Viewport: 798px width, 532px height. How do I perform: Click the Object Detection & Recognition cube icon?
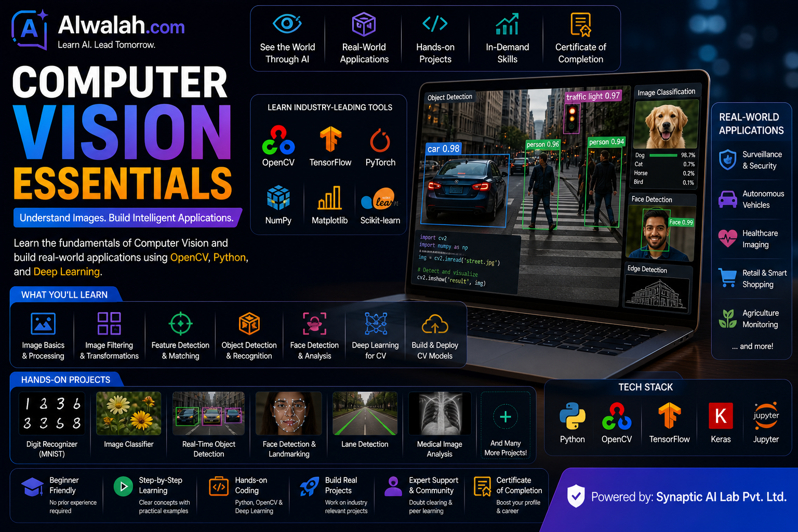[249, 324]
